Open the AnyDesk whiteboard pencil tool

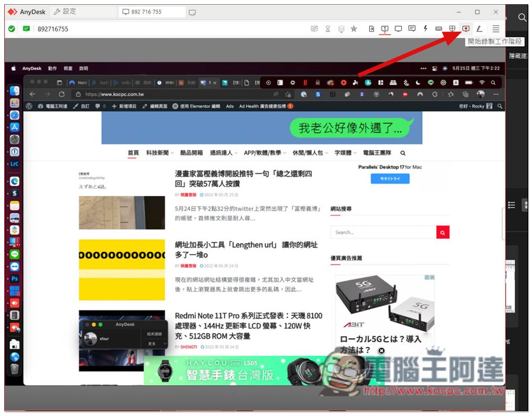click(x=479, y=29)
